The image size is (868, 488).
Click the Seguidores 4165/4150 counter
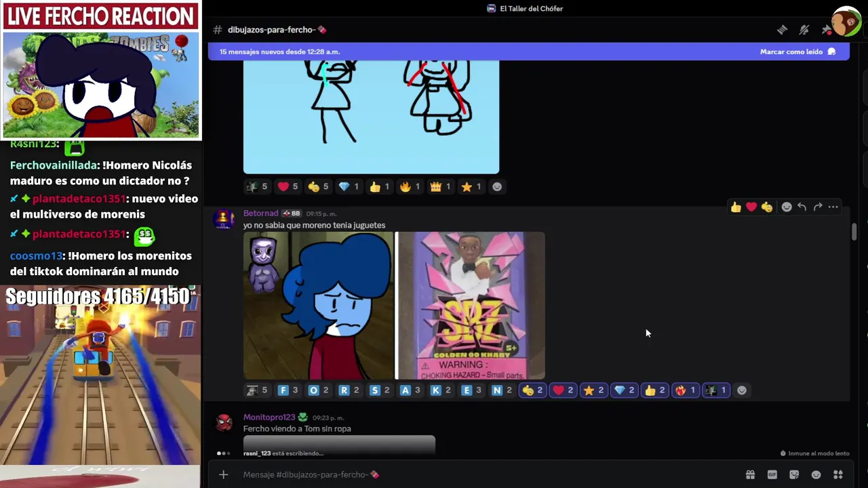click(x=98, y=297)
